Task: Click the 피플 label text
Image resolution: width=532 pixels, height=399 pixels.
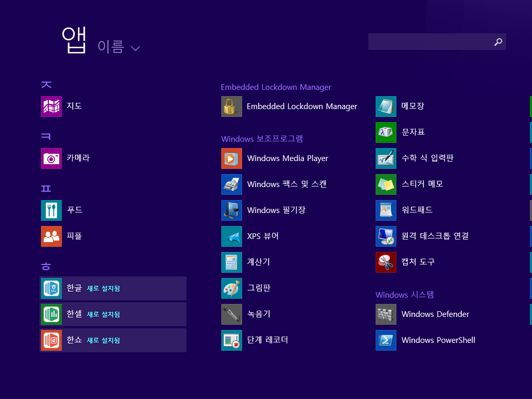Action: pos(74,236)
